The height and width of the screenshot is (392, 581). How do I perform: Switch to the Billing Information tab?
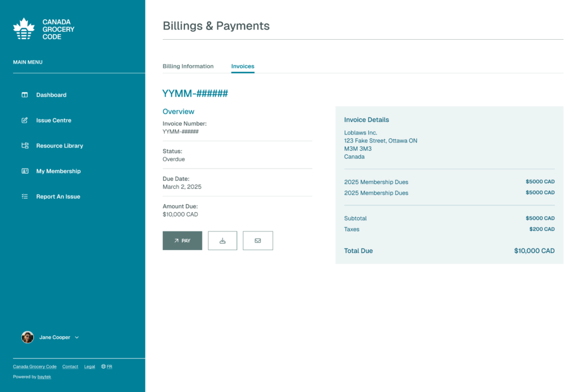188,66
